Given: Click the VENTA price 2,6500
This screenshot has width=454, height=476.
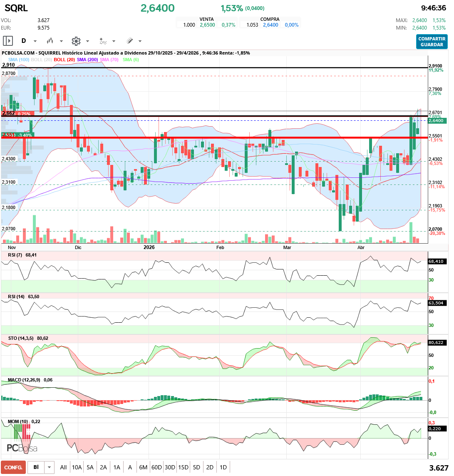Looking at the screenshot, I should [207, 25].
